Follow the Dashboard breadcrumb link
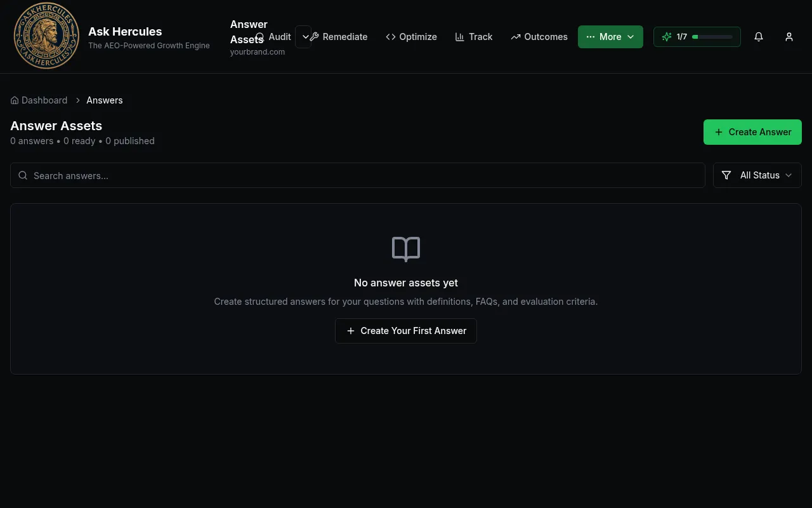 pyautogui.click(x=39, y=100)
